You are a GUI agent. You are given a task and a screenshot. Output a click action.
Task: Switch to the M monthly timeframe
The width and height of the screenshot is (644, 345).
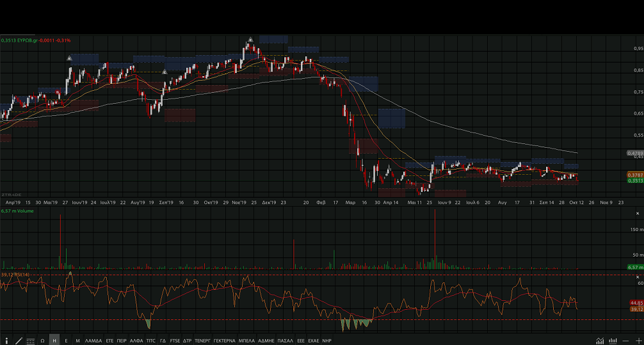(77, 341)
